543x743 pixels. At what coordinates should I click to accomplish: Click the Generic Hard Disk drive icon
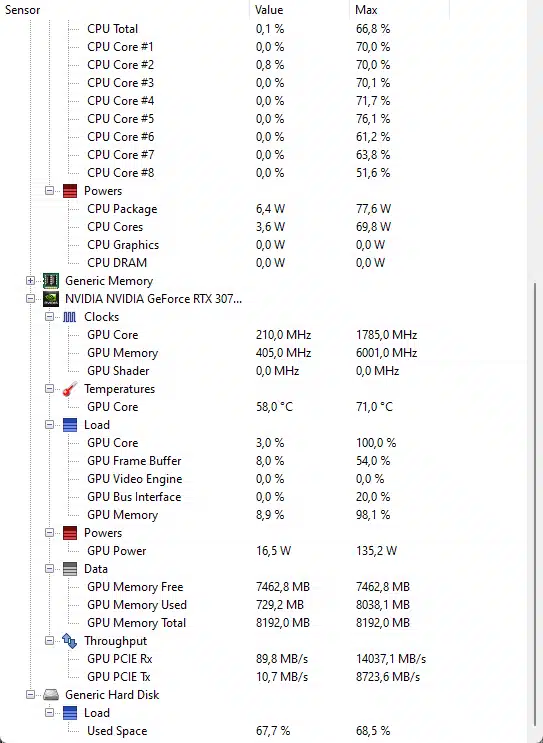(51, 695)
